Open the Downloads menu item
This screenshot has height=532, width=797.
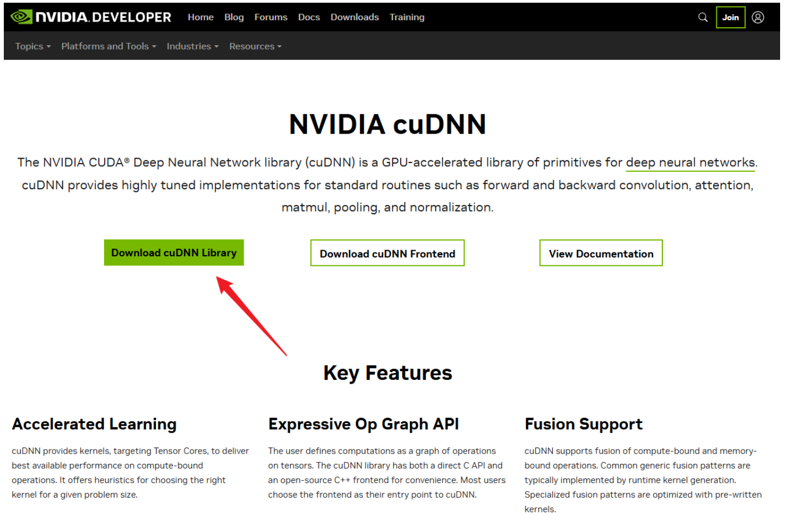pyautogui.click(x=354, y=17)
